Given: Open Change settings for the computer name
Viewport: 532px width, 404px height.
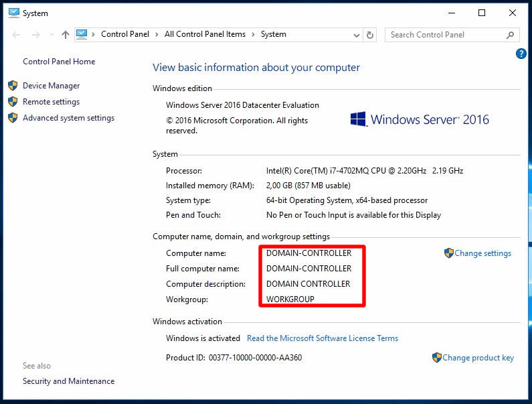Looking at the screenshot, I should click(x=482, y=253).
